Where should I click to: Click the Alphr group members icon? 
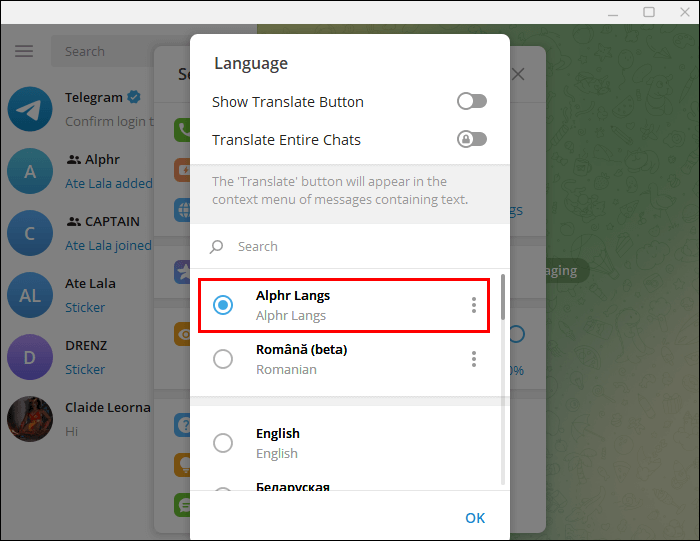(x=74, y=159)
